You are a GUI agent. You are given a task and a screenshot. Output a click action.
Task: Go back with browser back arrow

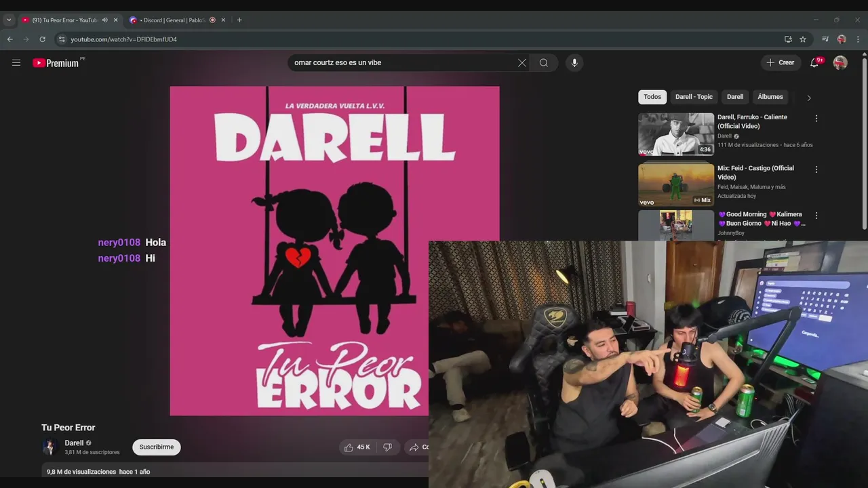(x=10, y=39)
